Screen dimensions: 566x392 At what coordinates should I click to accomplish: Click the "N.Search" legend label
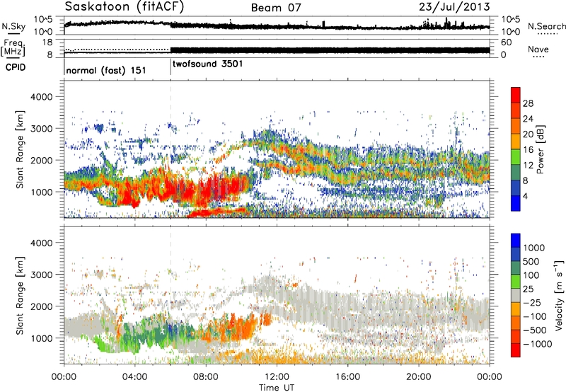tap(546, 26)
